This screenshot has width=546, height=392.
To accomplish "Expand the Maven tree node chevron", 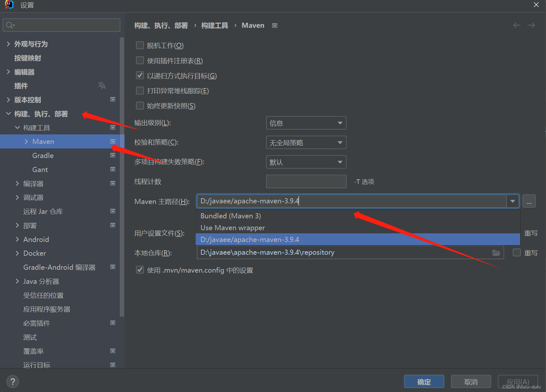I will 26,141.
